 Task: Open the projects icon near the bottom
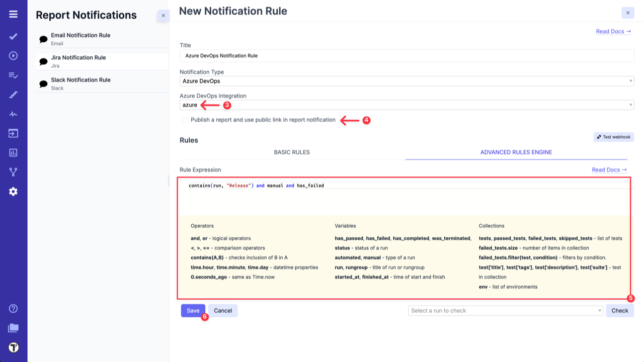click(x=13, y=328)
